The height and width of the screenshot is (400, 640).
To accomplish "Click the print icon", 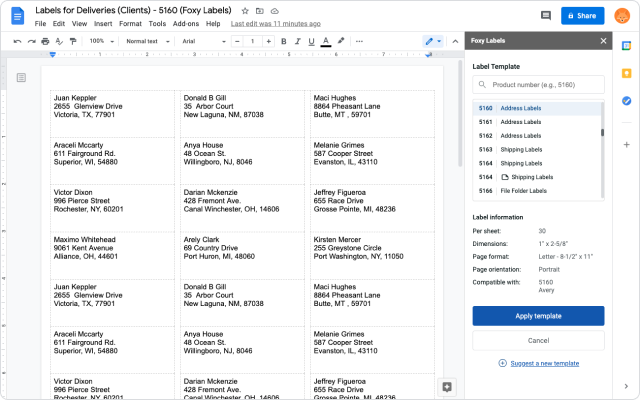I will (45, 41).
